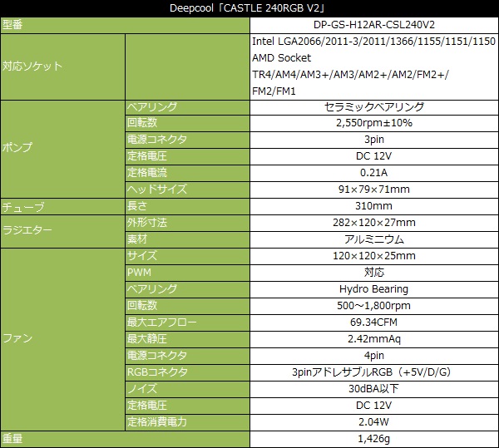This screenshot has height=448, width=499.
Task: Select the '対応ソケット' label cell
Action: click(62, 66)
